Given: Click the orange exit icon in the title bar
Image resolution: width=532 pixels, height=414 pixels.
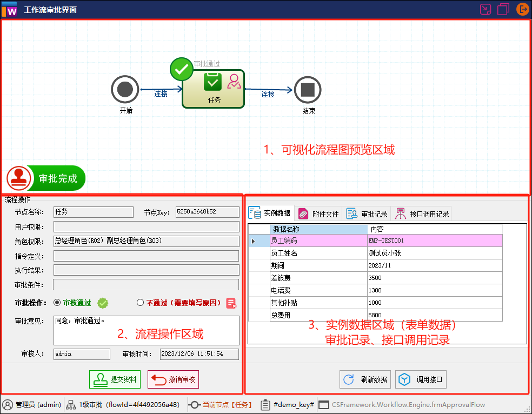Looking at the screenshot, I should click(x=522, y=9).
